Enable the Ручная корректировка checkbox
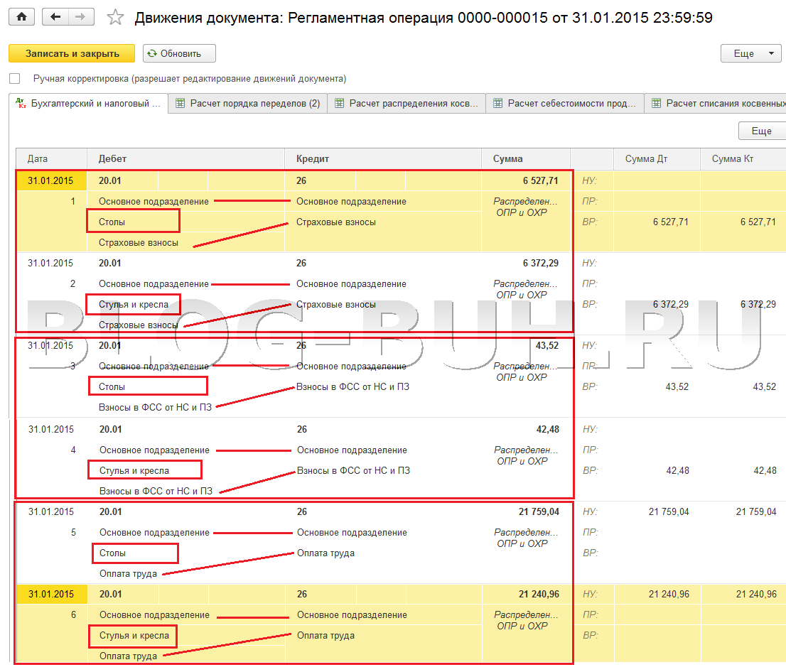The image size is (786, 672). pyautogui.click(x=15, y=79)
